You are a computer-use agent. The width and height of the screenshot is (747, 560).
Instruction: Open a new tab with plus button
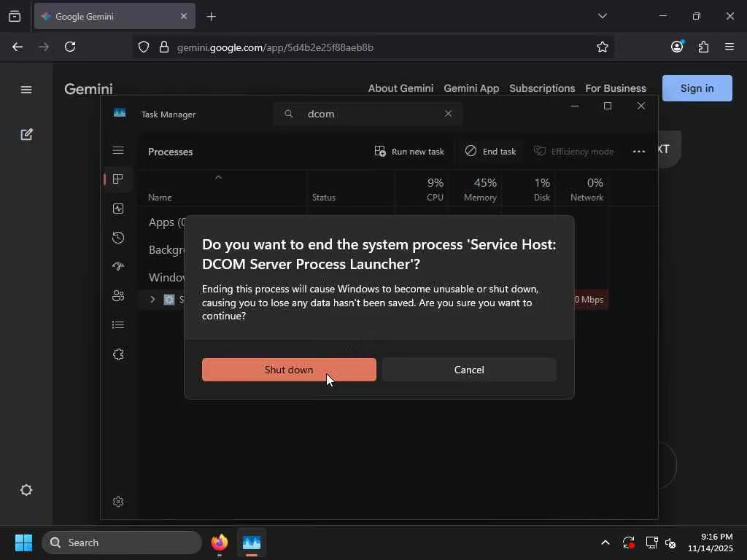point(211,17)
